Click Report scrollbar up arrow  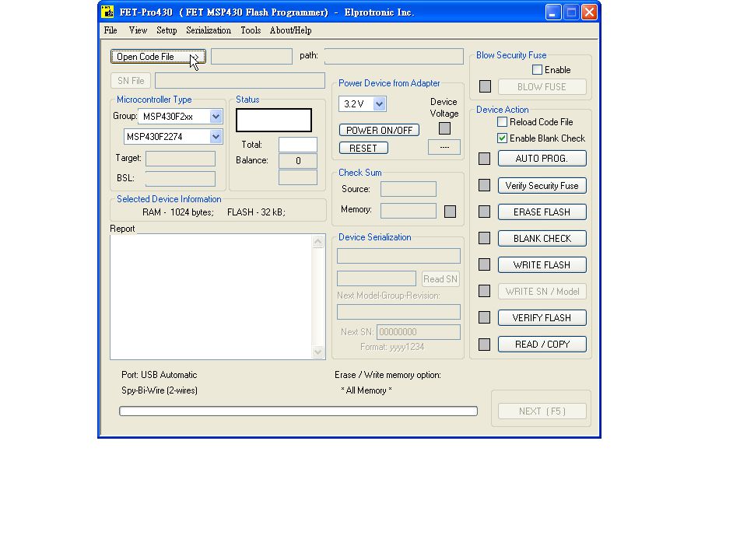pyautogui.click(x=318, y=241)
